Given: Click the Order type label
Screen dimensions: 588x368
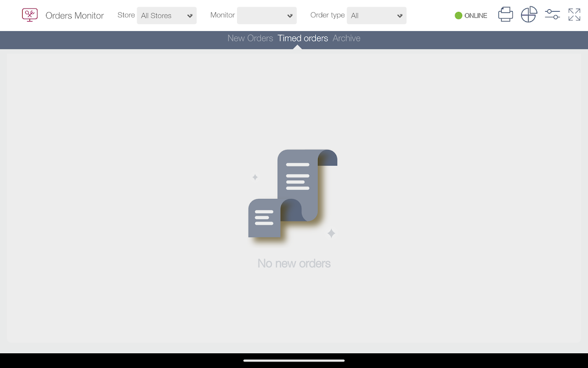Looking at the screenshot, I should (x=328, y=15).
